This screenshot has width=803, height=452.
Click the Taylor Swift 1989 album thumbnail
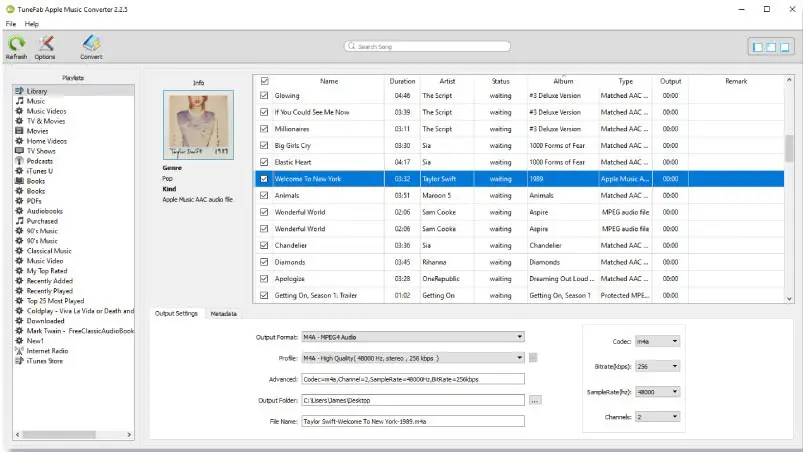point(198,125)
